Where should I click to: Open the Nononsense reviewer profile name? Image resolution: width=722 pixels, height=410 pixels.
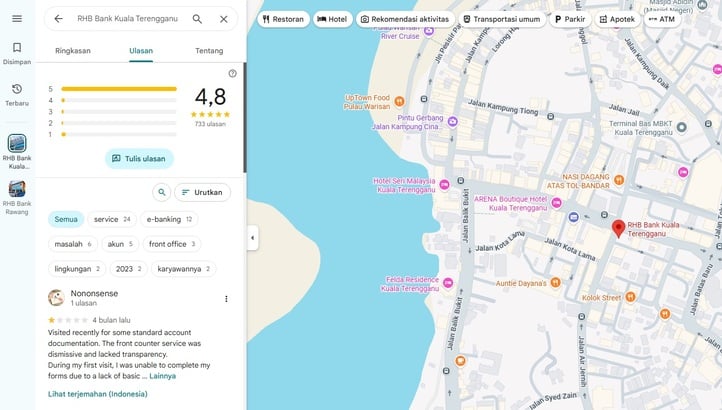point(94,293)
